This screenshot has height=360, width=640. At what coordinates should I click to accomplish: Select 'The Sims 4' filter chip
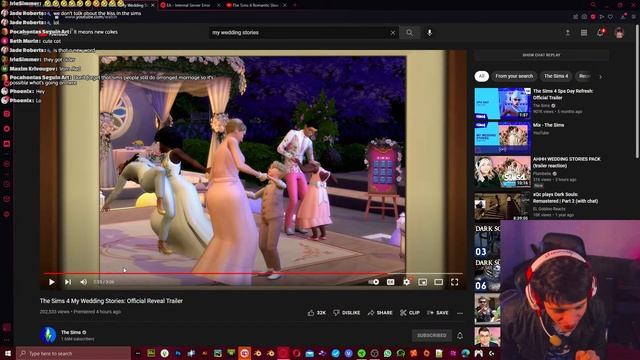coord(556,76)
